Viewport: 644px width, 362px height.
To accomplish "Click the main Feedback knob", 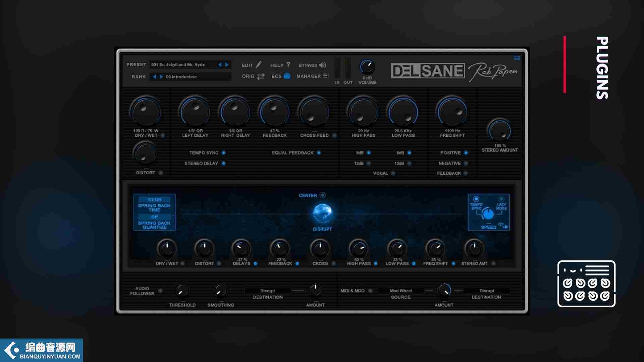I will pos(274,112).
